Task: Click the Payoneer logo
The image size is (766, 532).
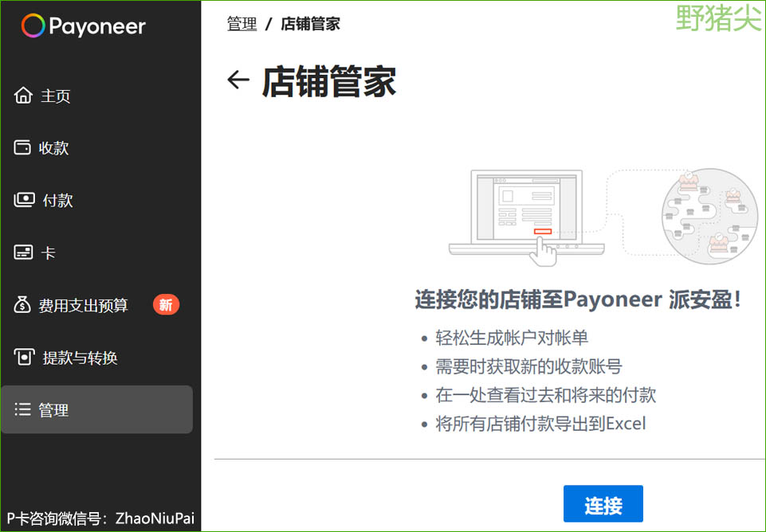Action: (x=83, y=25)
